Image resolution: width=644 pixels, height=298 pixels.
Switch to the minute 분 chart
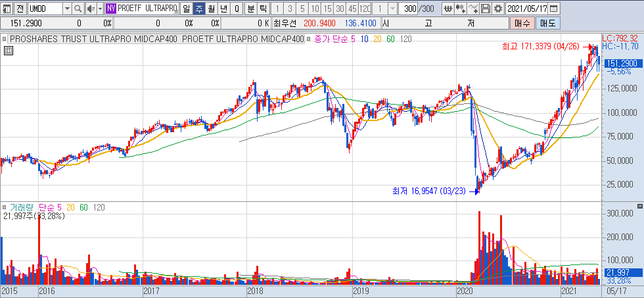click(250, 8)
